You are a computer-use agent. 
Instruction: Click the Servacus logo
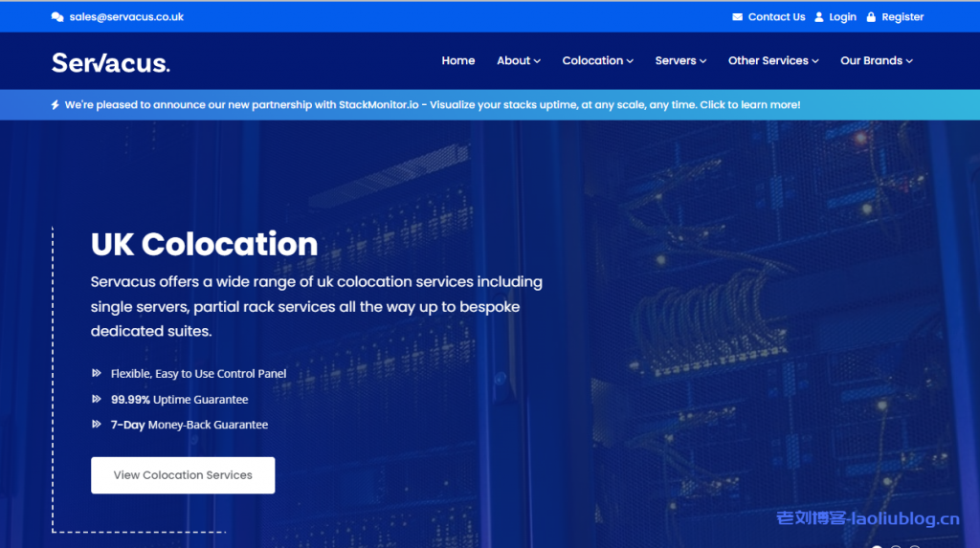coord(111,62)
